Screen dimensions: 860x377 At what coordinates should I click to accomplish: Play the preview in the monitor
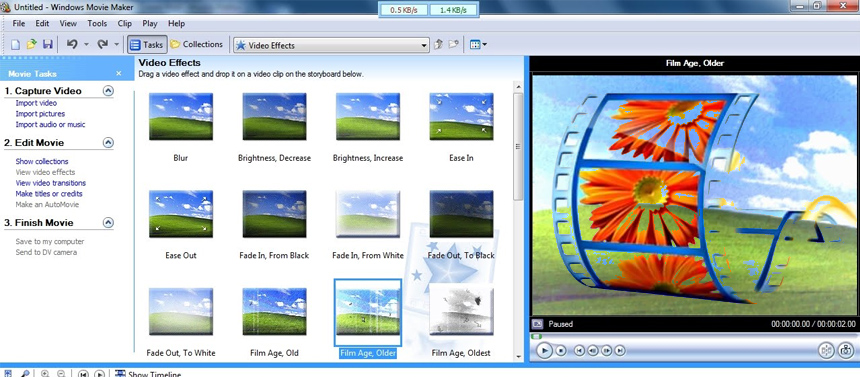[544, 350]
